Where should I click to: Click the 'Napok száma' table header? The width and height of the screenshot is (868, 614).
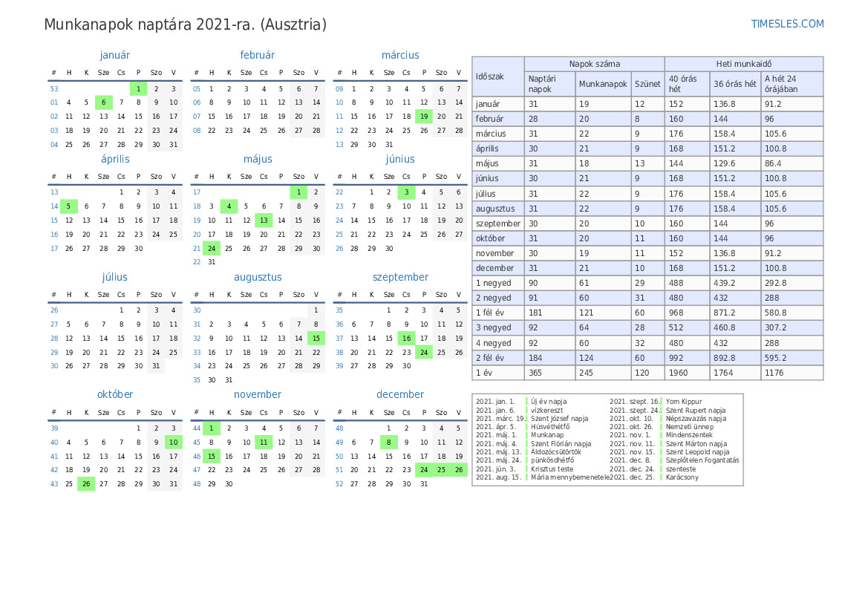pos(594,64)
